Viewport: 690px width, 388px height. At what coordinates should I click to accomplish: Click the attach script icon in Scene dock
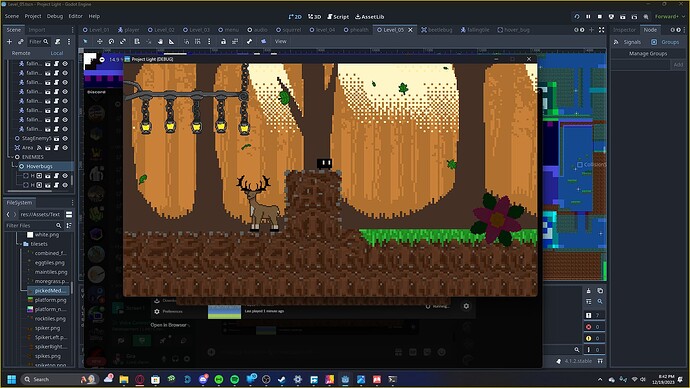(58, 41)
